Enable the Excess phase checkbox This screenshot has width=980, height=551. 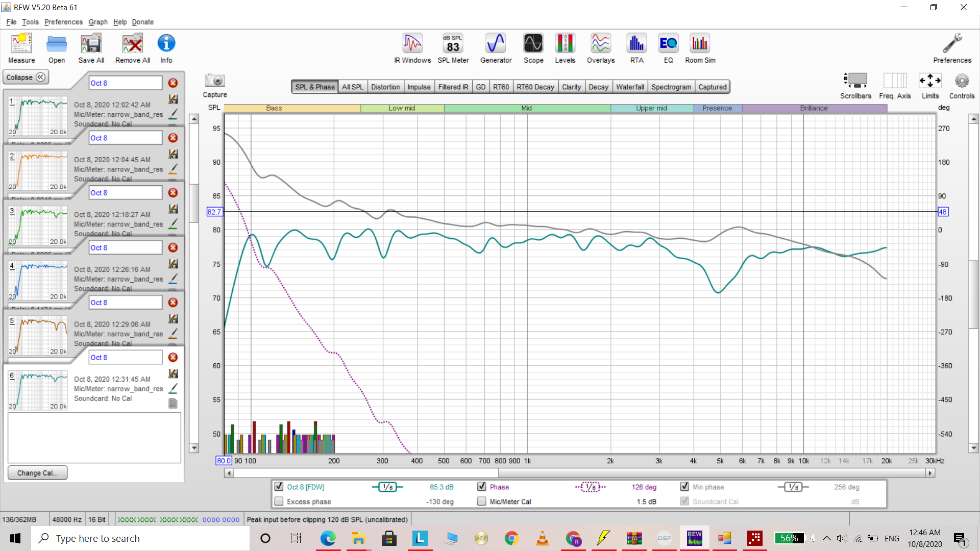(x=279, y=501)
